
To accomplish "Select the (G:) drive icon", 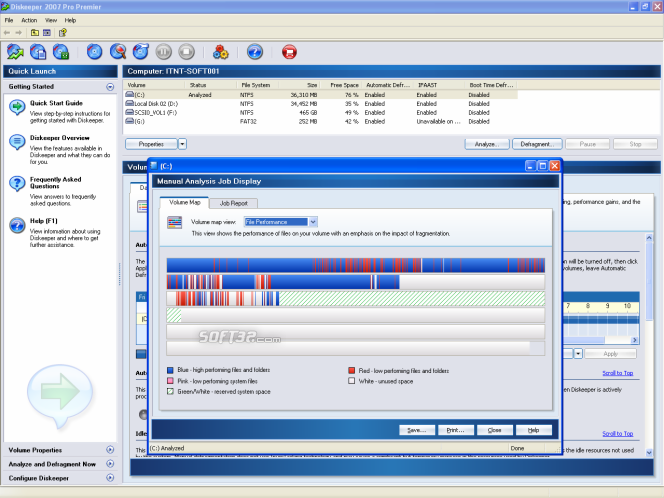I will [x=130, y=121].
